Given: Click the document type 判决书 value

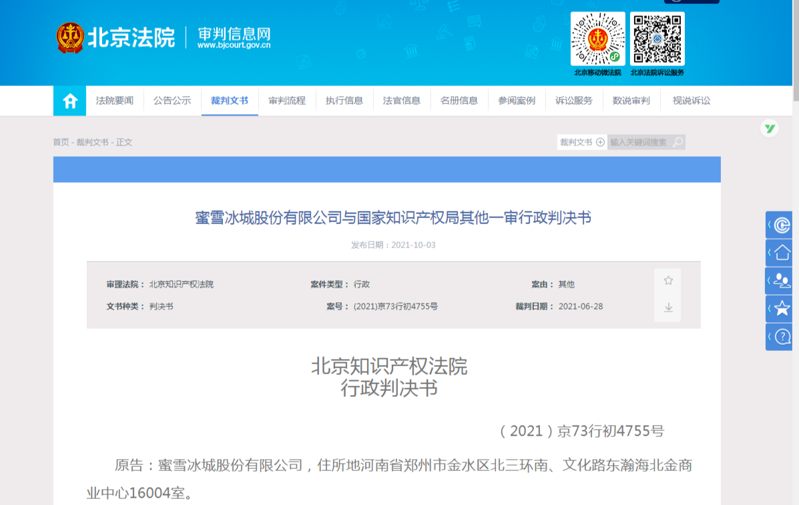Looking at the screenshot, I should coord(161,306).
